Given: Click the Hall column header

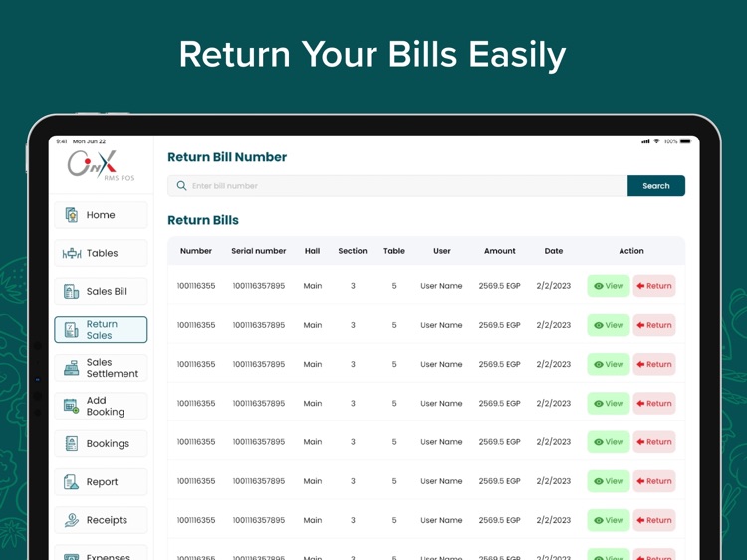Looking at the screenshot, I should tap(312, 251).
